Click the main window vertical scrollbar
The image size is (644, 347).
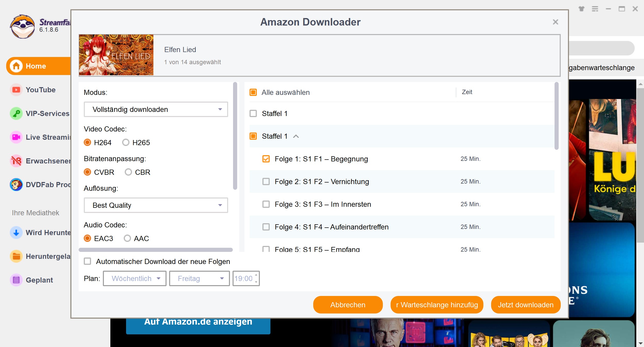tap(640, 165)
